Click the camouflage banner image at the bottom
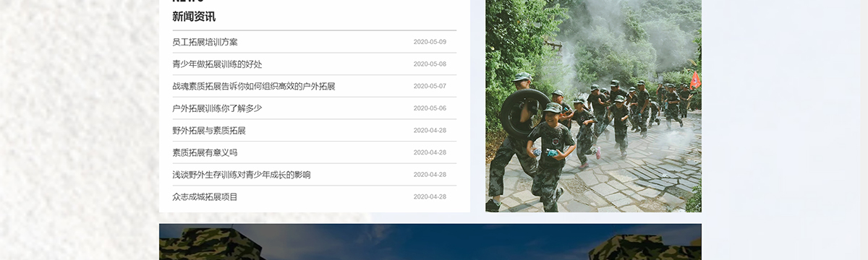 430,242
